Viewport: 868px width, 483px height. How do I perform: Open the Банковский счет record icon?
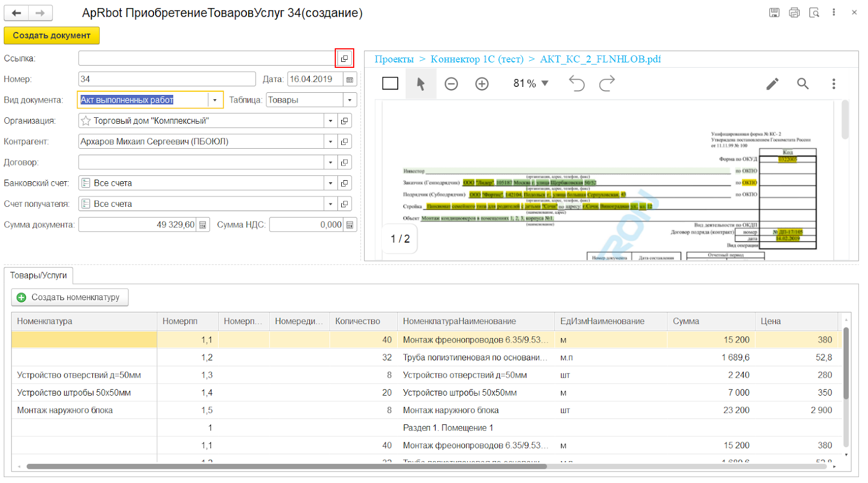pos(344,183)
